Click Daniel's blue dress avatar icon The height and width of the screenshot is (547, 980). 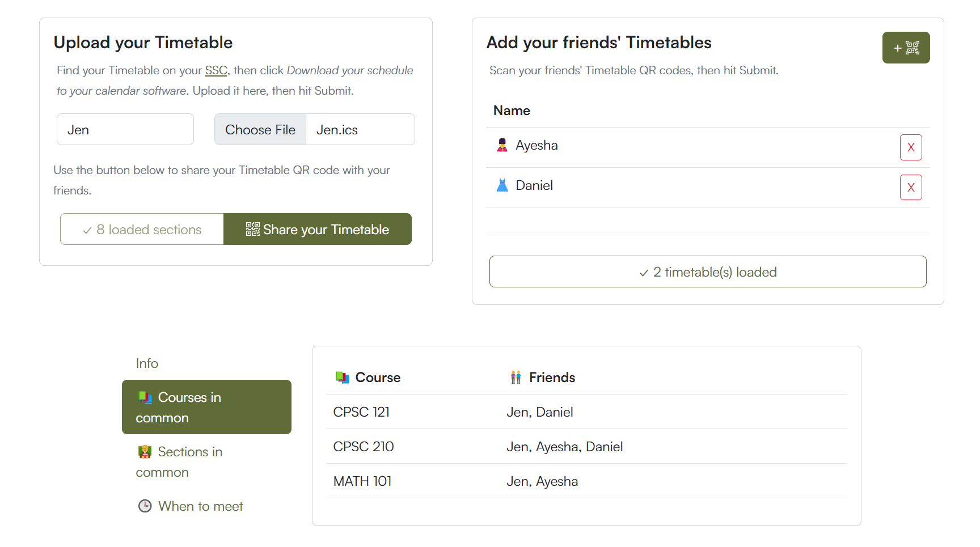tap(502, 186)
